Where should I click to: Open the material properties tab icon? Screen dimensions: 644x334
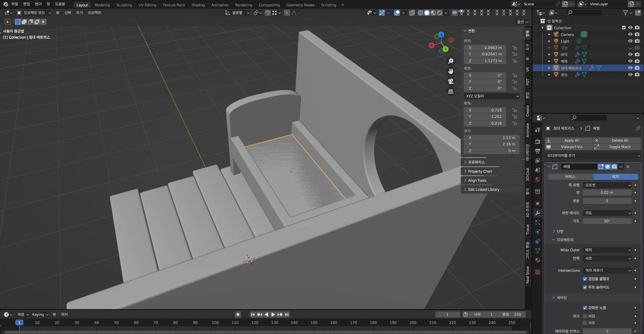[x=538, y=260]
